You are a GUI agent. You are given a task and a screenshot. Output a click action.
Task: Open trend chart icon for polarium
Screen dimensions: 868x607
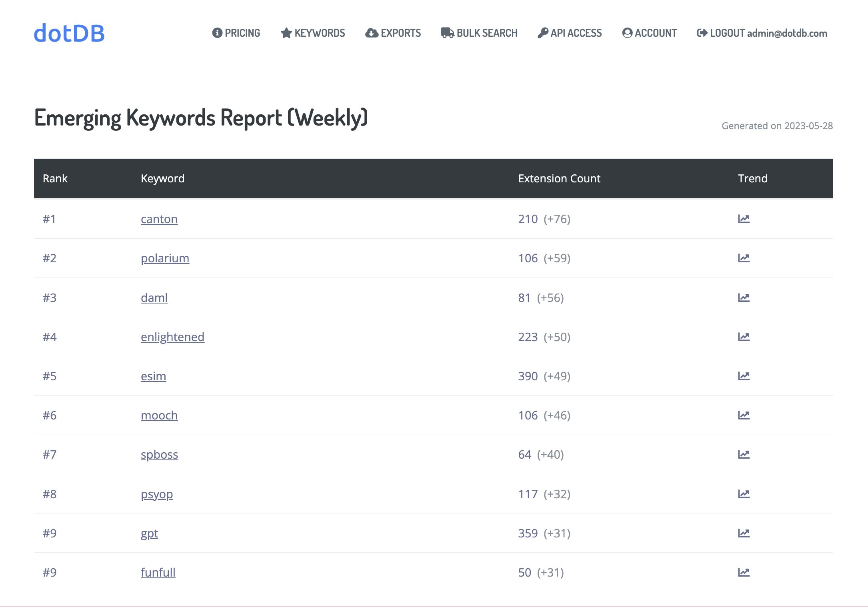pos(743,258)
